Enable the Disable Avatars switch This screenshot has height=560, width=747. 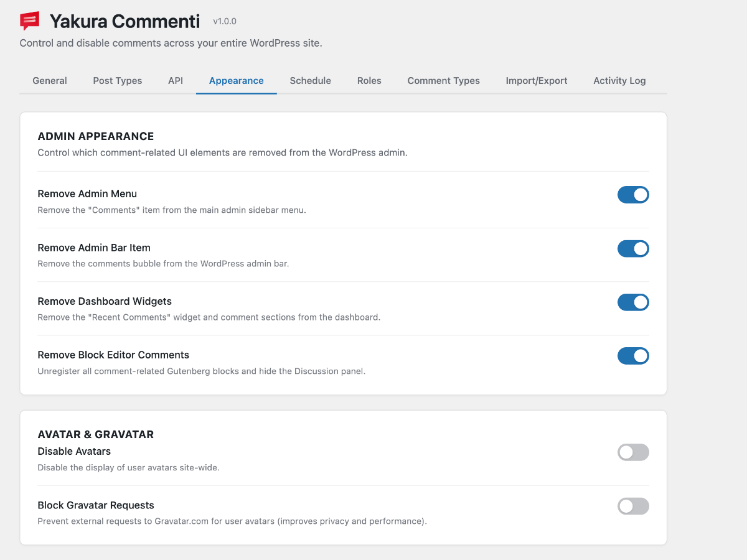coord(633,452)
